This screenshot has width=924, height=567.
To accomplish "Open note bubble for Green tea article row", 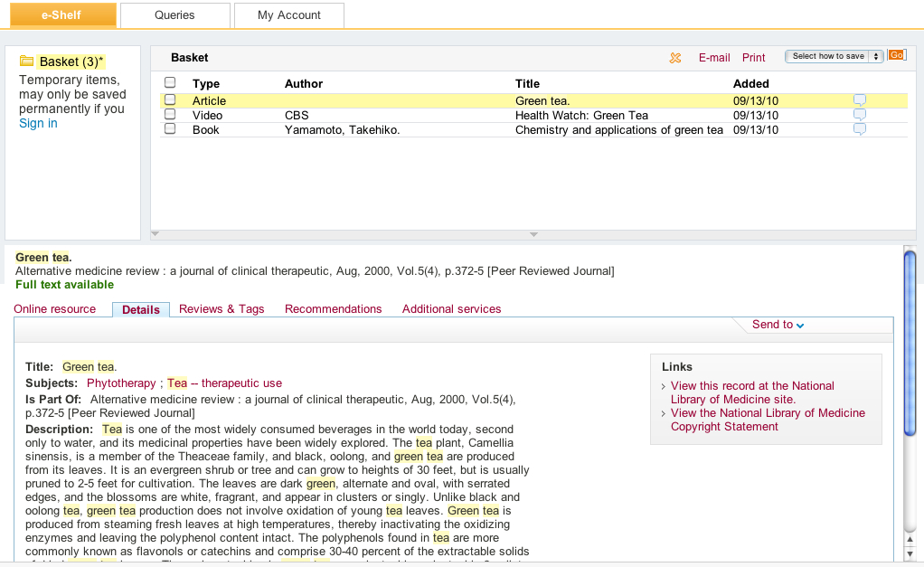I will 859,100.
